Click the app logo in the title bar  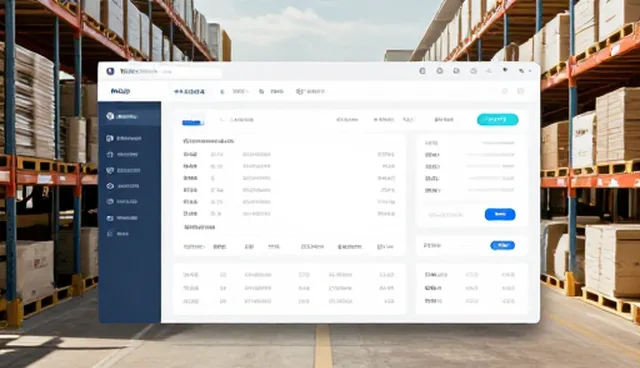(110, 71)
